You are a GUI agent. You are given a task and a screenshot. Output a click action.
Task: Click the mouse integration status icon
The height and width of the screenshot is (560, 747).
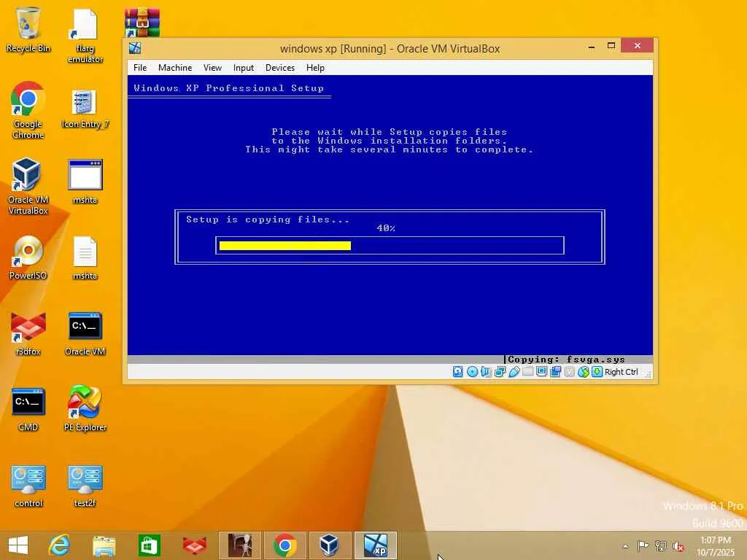583,372
